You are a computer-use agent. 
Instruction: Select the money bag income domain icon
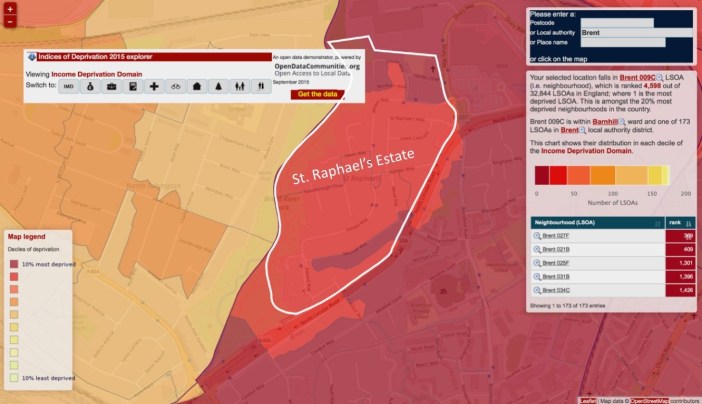point(91,87)
